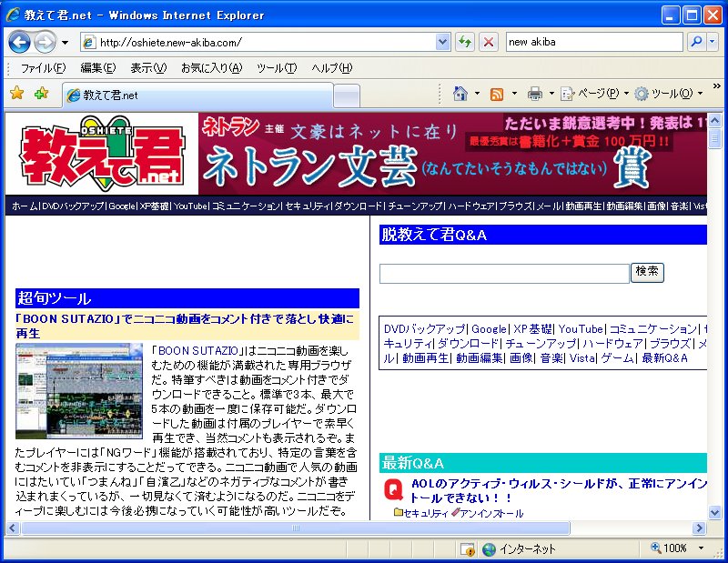Viewport: 728px width, 563px height.
Task: Click the Home icon in command bar
Action: (x=460, y=94)
